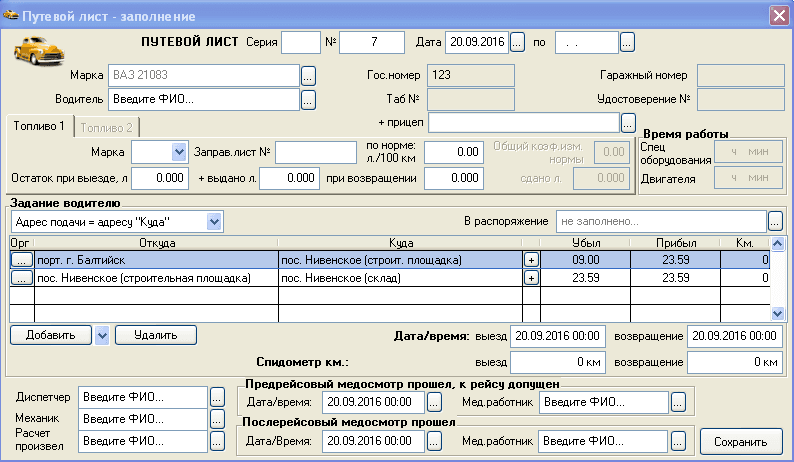Switch to the Топливо 2 tab

pos(106,128)
